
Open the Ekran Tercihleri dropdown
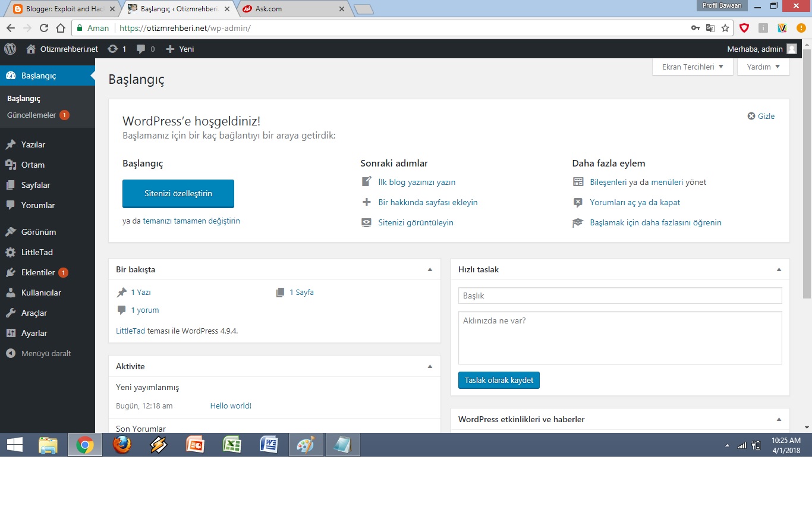coord(692,67)
